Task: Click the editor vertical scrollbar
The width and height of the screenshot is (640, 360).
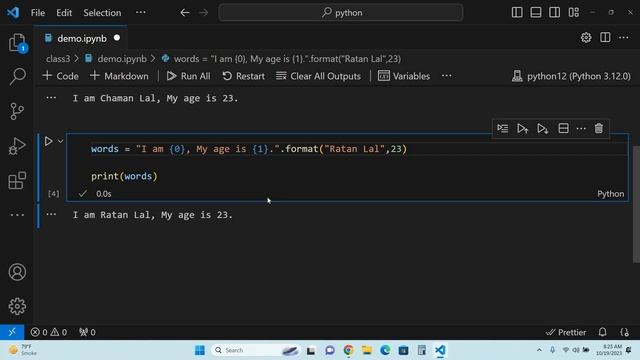Action: point(636,204)
